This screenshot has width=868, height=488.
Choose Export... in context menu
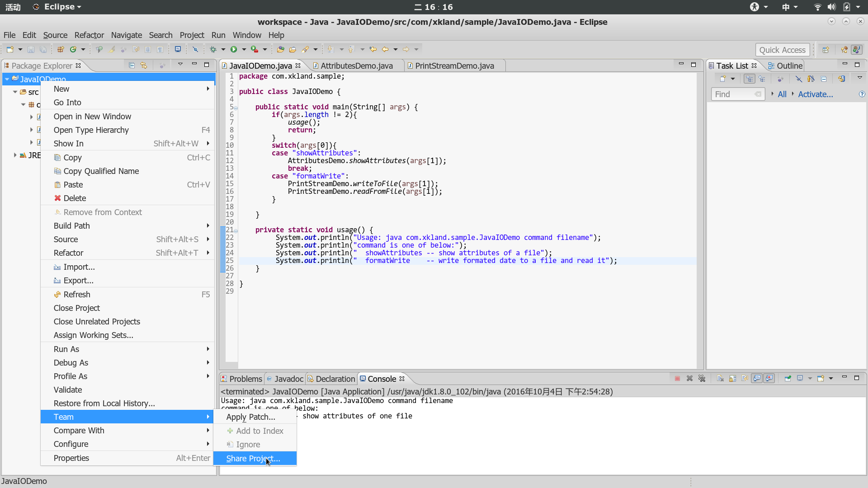[127, 281]
